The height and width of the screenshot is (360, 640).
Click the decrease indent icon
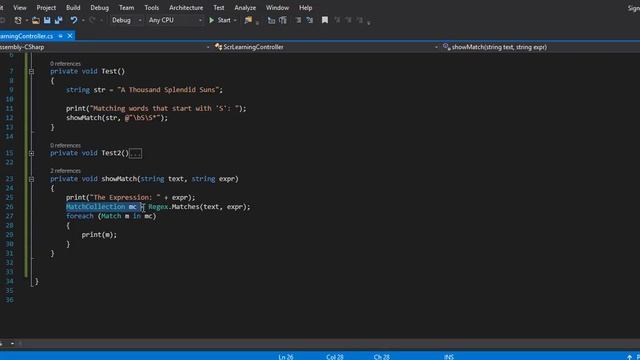click(298, 20)
